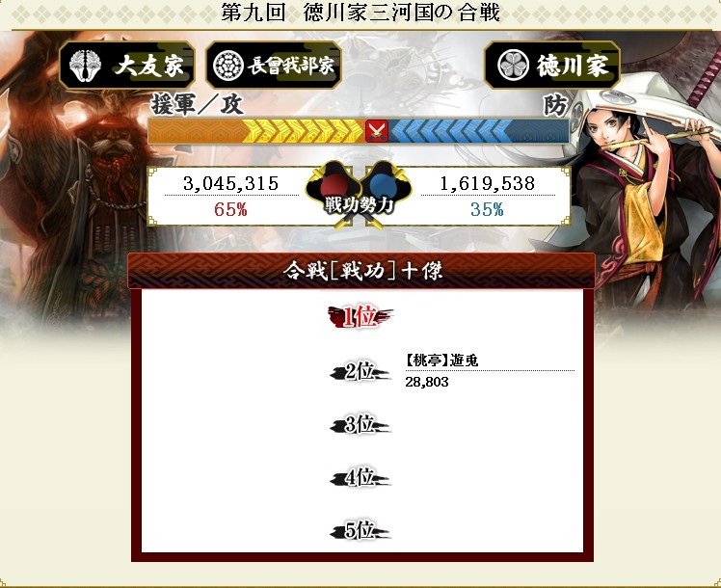Select the 2位 rank brush badge
Screen dimensions: 721x588
click(360, 371)
